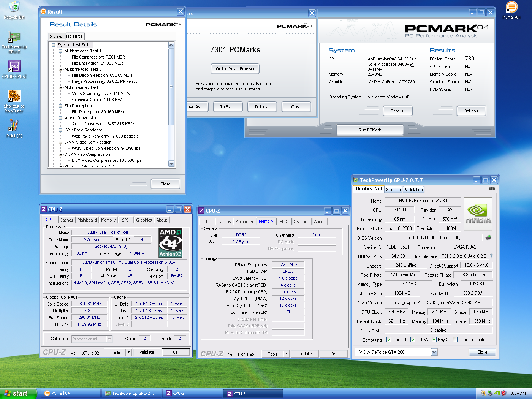Click the Windows start button
This screenshot has width=532, height=399.
click(x=18, y=393)
